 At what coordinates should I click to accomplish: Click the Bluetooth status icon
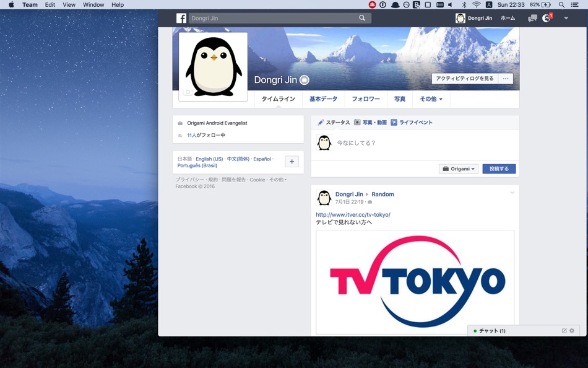pyautogui.click(x=464, y=4)
